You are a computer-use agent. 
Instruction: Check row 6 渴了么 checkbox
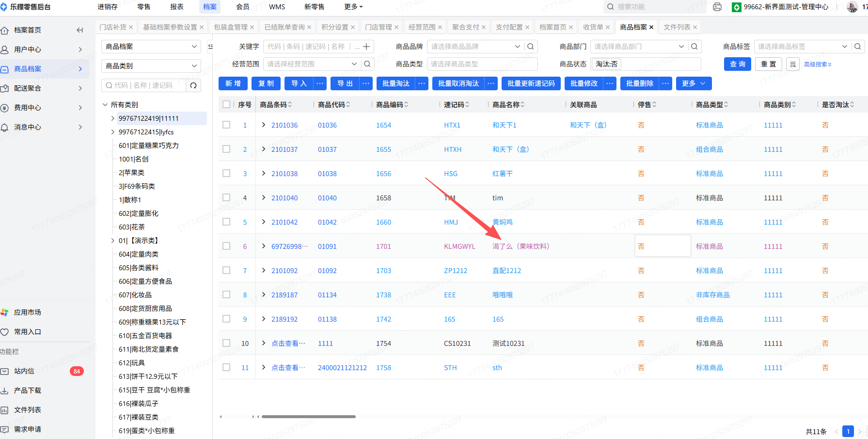click(x=226, y=246)
